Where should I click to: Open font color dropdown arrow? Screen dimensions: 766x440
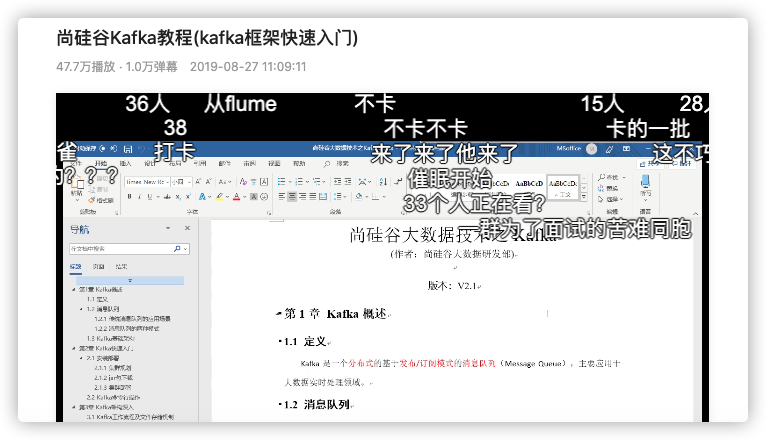[x=244, y=197]
